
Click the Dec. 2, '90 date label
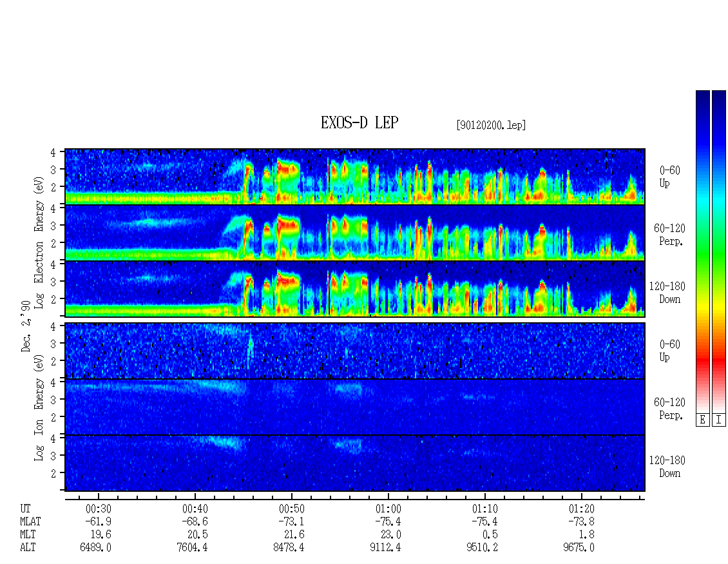(26, 326)
